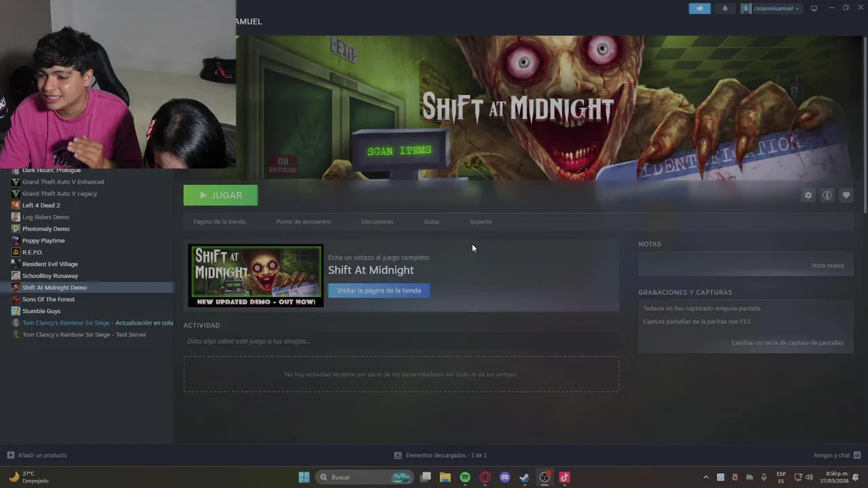
Task: Click the Steam taskbar icon
Action: [x=524, y=477]
